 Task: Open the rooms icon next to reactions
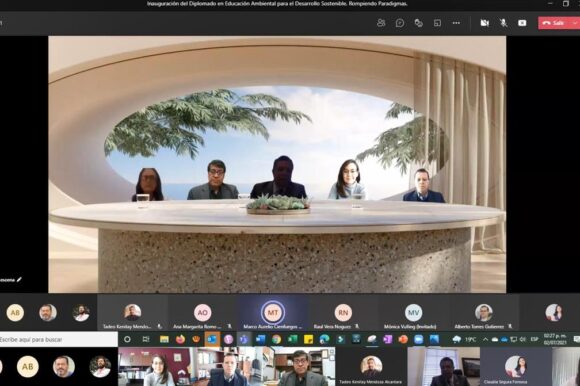(437, 23)
